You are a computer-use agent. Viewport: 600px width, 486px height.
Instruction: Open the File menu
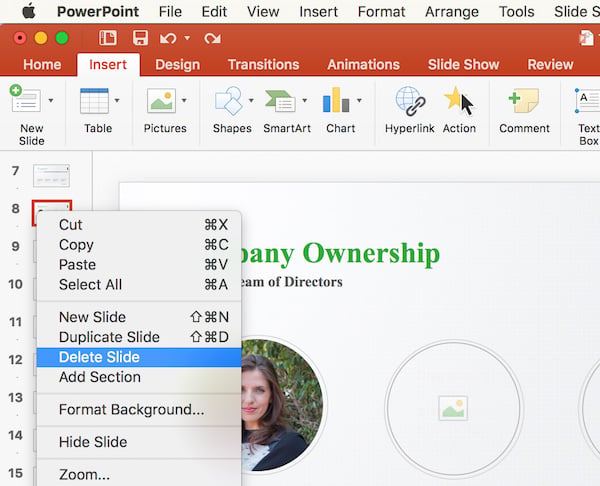(x=170, y=11)
